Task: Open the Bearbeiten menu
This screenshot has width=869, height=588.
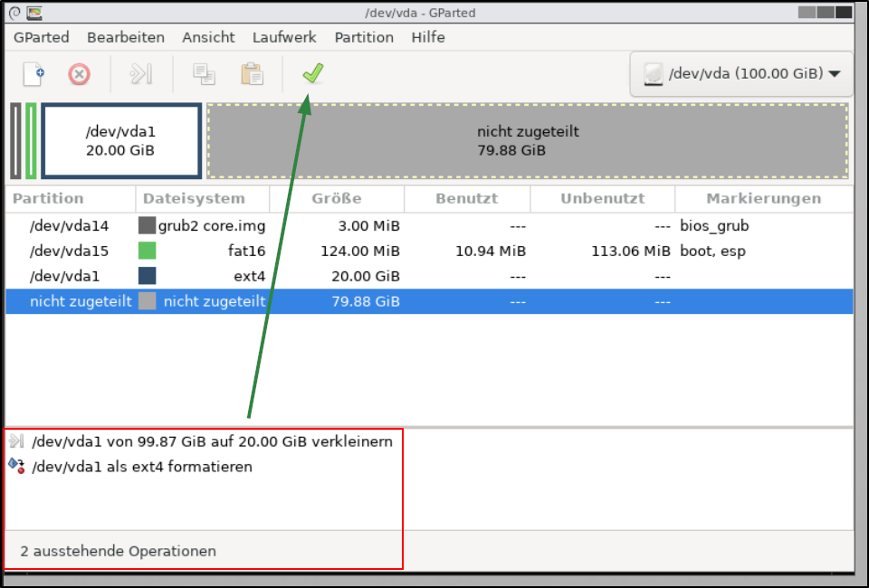Action: click(125, 37)
